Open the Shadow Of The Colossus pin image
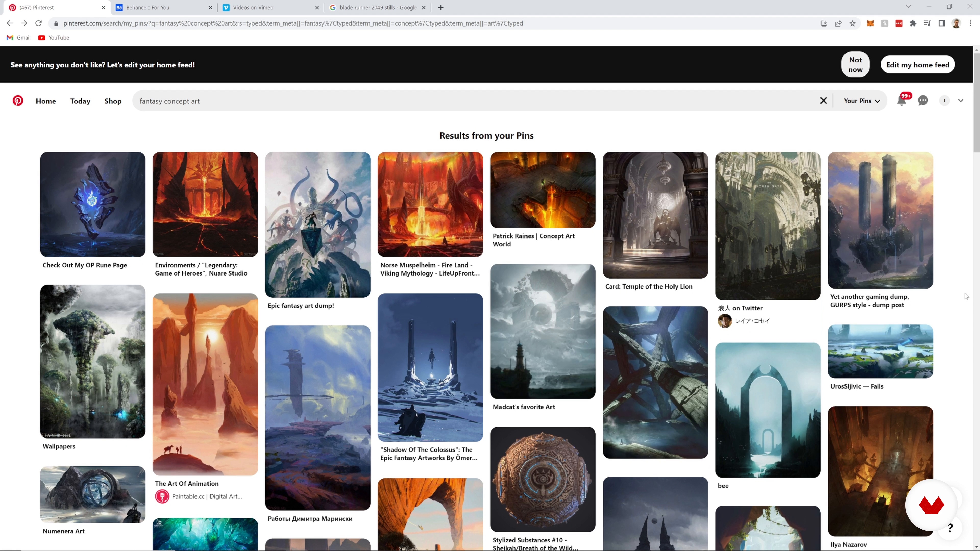This screenshot has height=551, width=980. [x=430, y=367]
